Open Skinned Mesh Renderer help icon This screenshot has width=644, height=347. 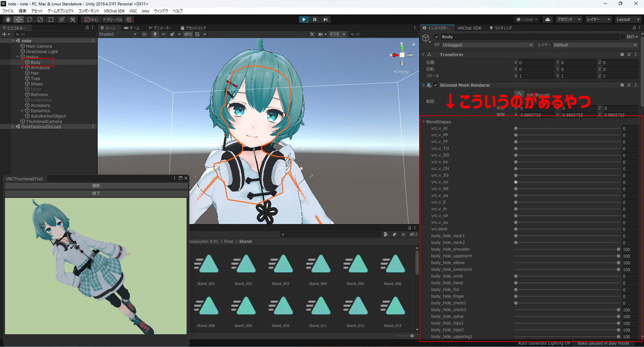(622, 85)
